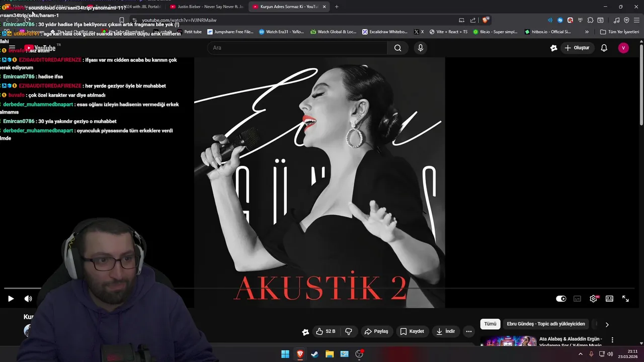
Task: Open Excalidraw Whiteboard bookmark
Action: tap(385, 32)
